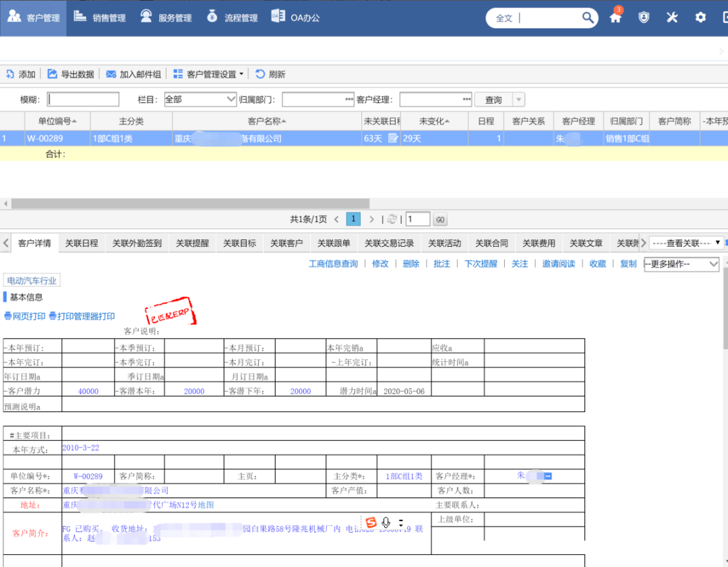Click the search magnifier icon
The image size is (728, 567).
point(588,18)
